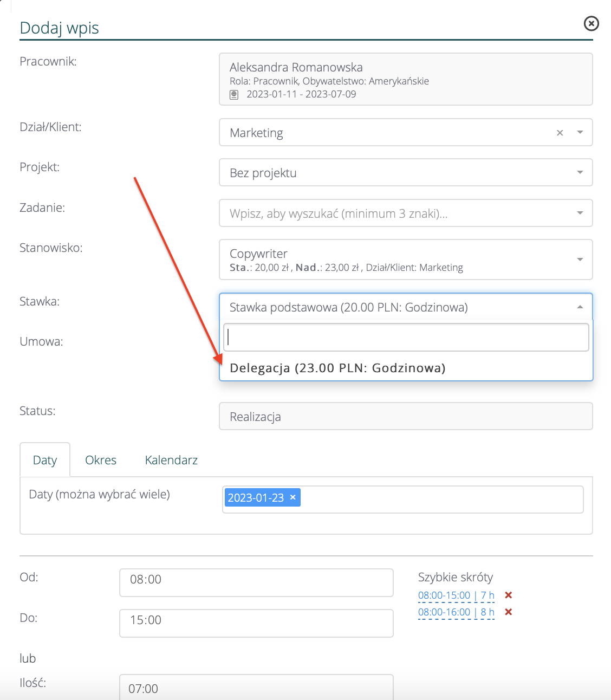
Task: Expand the Stanowisko Copywriter dropdown
Action: (580, 260)
